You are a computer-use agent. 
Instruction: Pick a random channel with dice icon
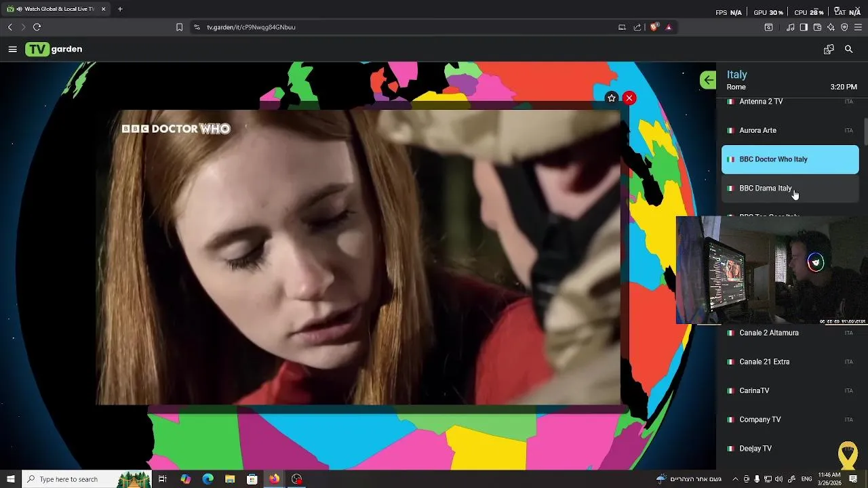pyautogui.click(x=829, y=49)
